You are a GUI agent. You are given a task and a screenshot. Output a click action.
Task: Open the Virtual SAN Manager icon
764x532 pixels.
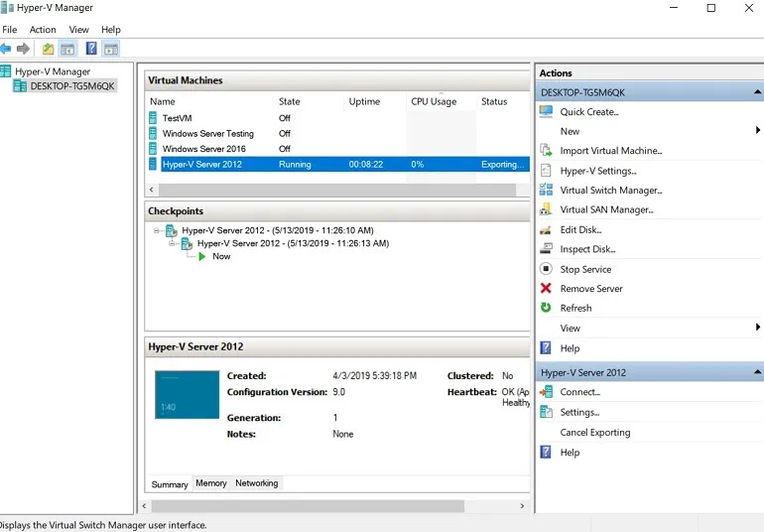tap(546, 209)
